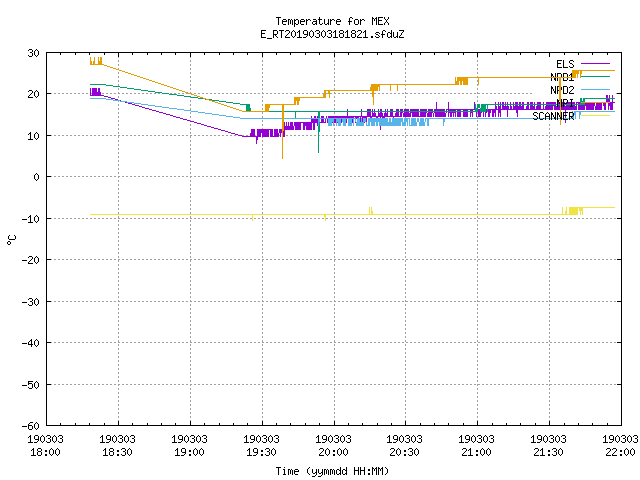The width and height of the screenshot is (640, 480).
Task: Click the SCANNER legend label
Action: 553,116
